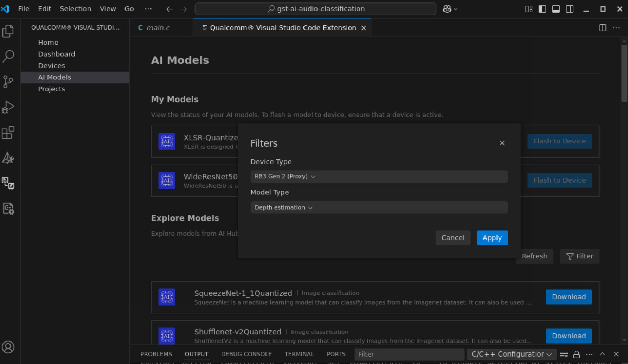This screenshot has height=364, width=628.
Task: Switch to the TERMINAL tab
Action: click(299, 354)
